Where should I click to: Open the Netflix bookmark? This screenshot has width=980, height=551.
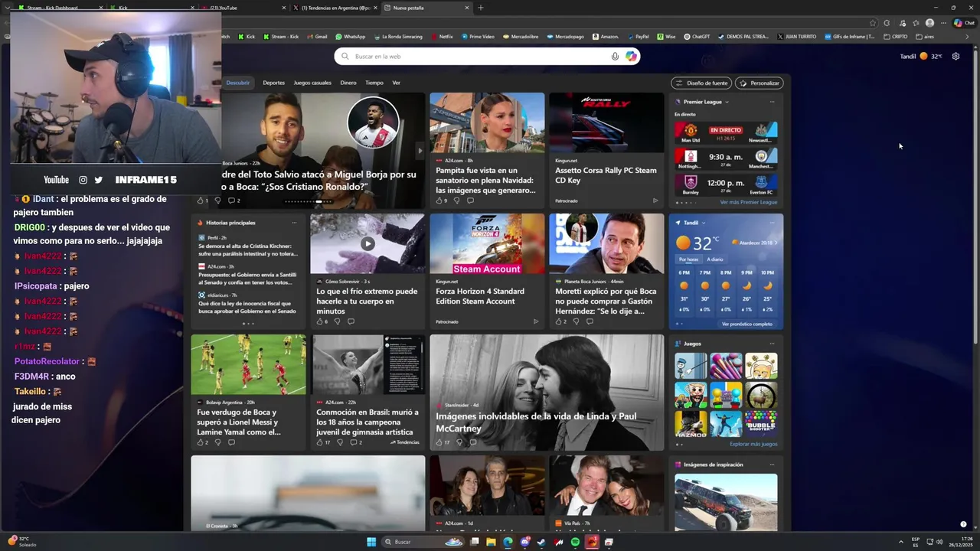pyautogui.click(x=442, y=37)
